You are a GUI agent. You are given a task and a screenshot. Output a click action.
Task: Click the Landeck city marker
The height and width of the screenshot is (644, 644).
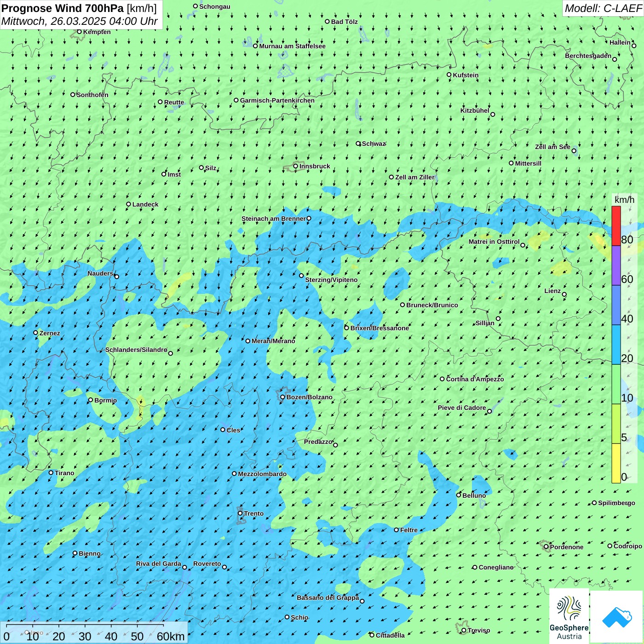click(x=129, y=204)
